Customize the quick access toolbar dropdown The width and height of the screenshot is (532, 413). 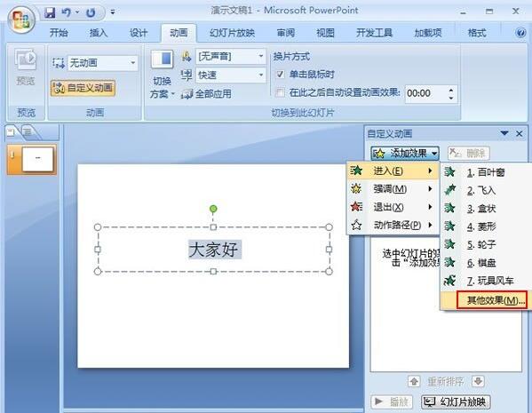pos(113,12)
